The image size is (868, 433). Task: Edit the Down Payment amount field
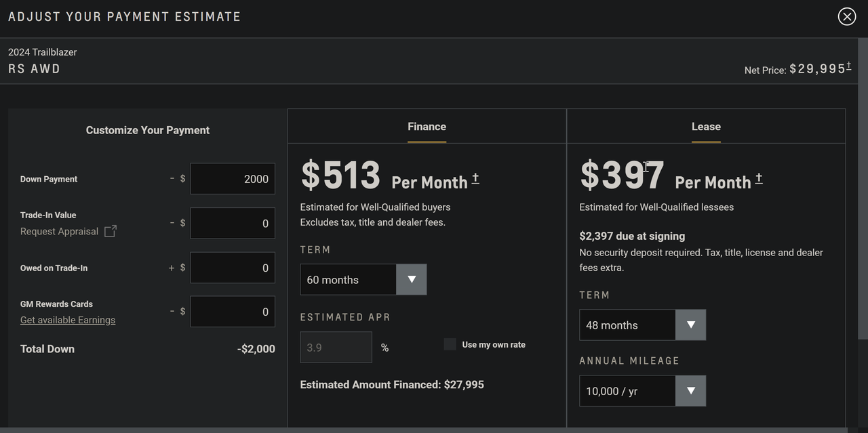click(233, 179)
